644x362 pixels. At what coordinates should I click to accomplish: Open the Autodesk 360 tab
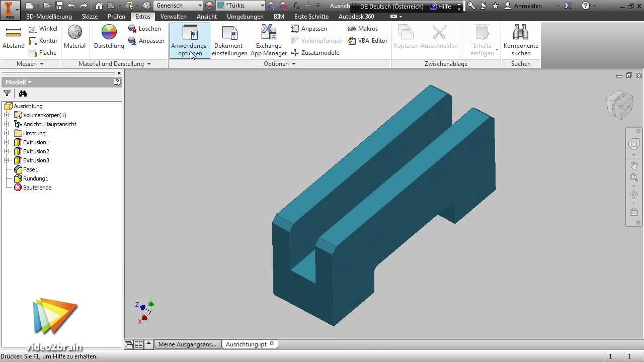(x=356, y=17)
